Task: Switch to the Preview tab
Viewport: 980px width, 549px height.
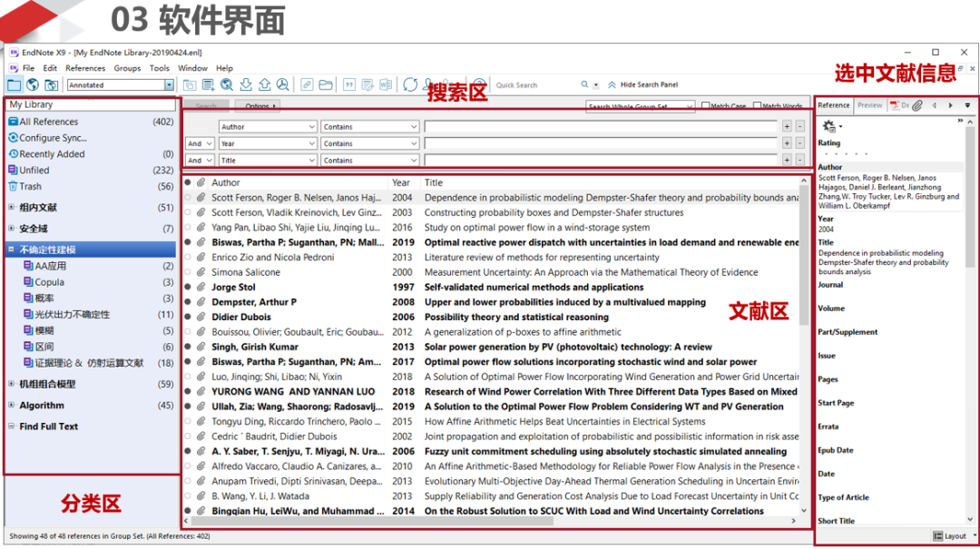Action: point(869,105)
